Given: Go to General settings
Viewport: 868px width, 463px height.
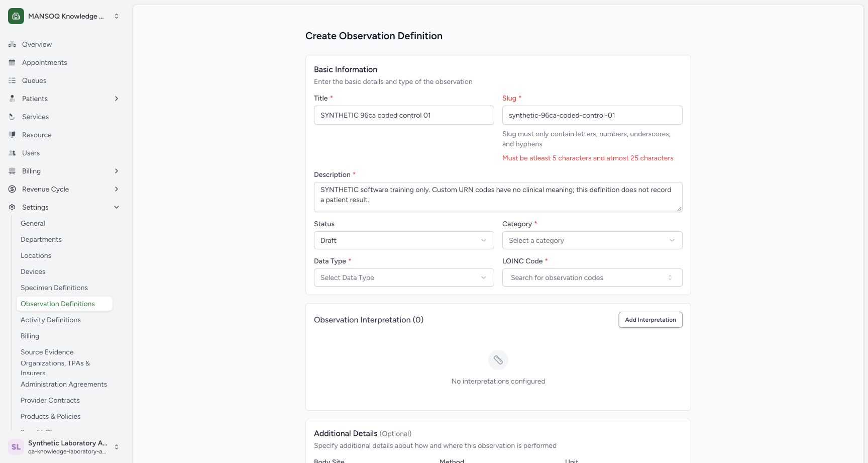Looking at the screenshot, I should click(x=64, y=223).
